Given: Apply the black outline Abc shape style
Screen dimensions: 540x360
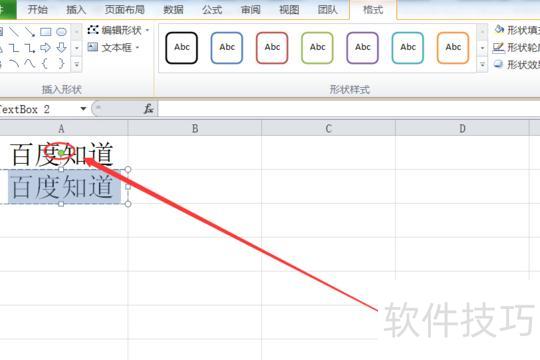Looking at the screenshot, I should [x=181, y=48].
